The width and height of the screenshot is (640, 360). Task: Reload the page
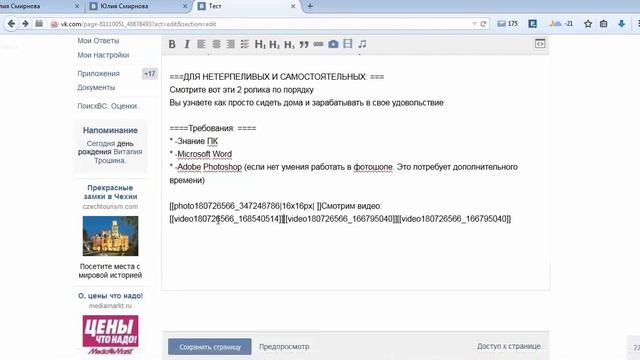tap(483, 24)
